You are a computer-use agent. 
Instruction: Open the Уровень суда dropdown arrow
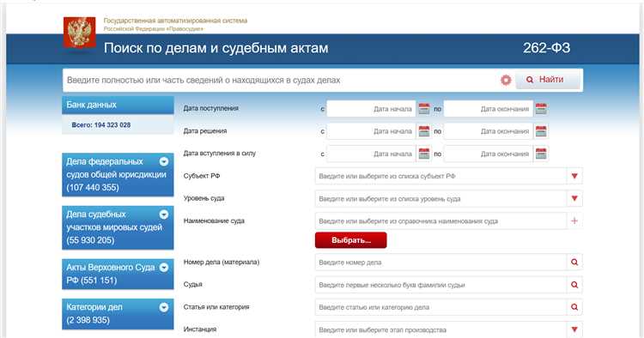pyautogui.click(x=574, y=198)
